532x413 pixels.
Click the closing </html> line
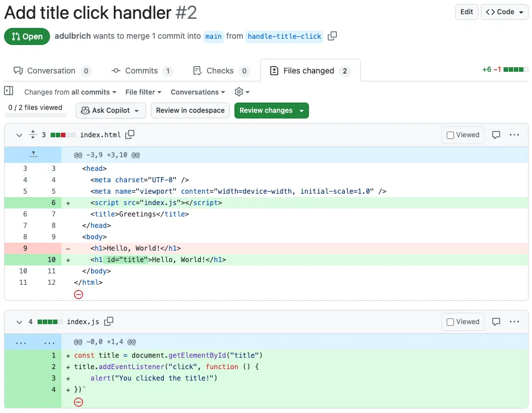click(x=266, y=283)
